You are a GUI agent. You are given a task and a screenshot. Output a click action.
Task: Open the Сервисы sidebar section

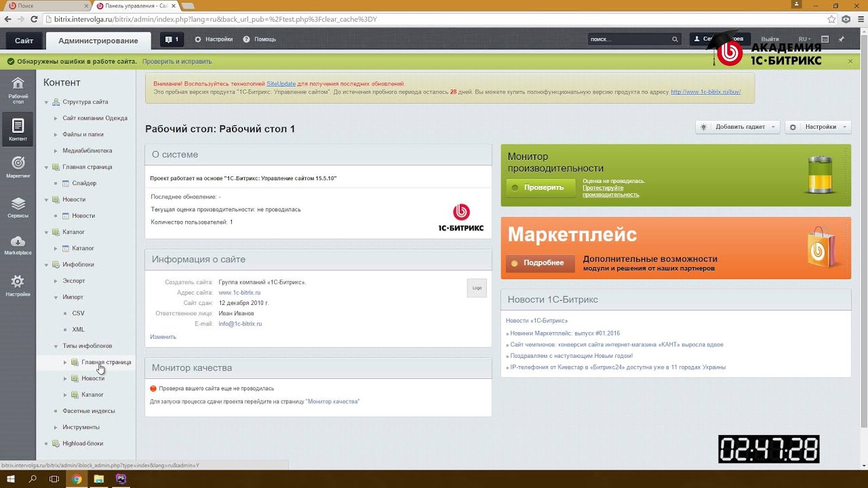click(18, 207)
